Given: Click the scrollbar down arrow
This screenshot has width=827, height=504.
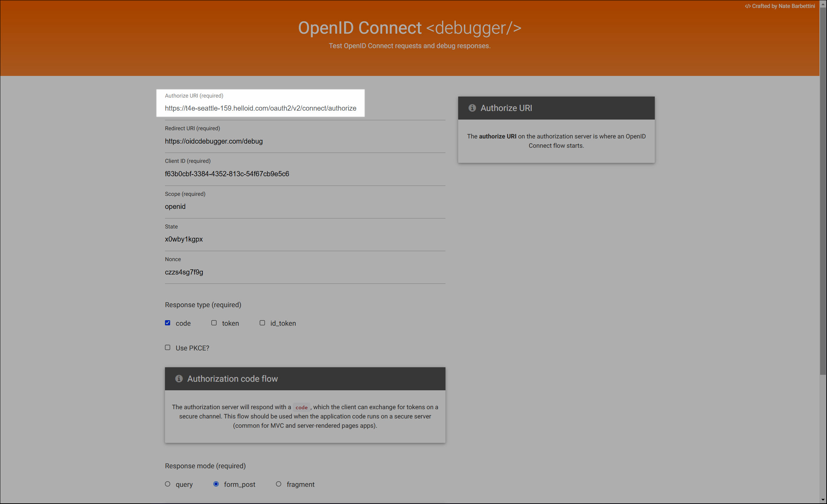Looking at the screenshot, I should tap(823, 500).
